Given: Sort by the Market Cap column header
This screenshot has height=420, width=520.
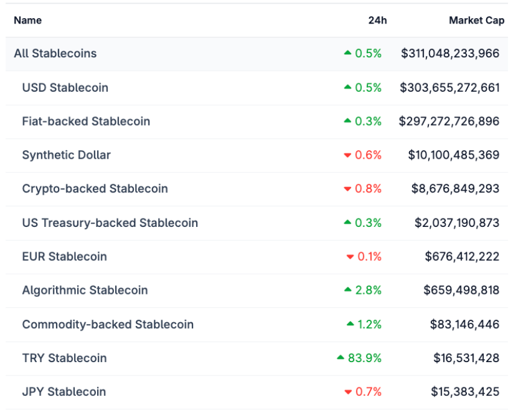Looking at the screenshot, I should pos(477,21).
